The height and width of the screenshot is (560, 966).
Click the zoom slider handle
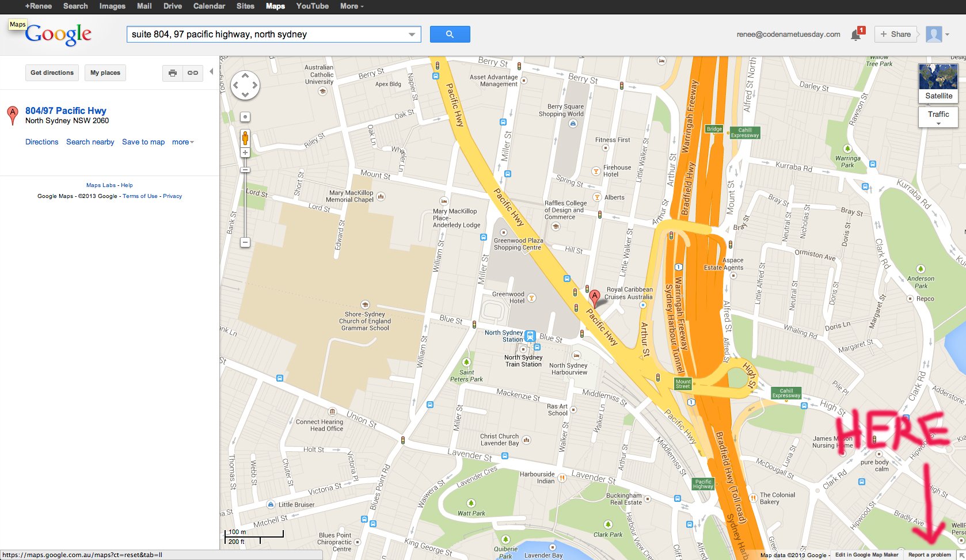(245, 170)
